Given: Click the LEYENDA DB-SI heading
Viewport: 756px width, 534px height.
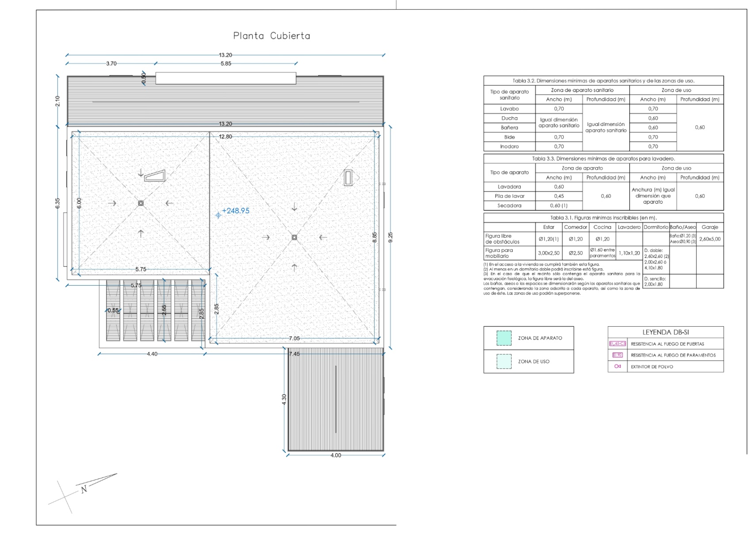Looking at the screenshot, I should click(665, 332).
